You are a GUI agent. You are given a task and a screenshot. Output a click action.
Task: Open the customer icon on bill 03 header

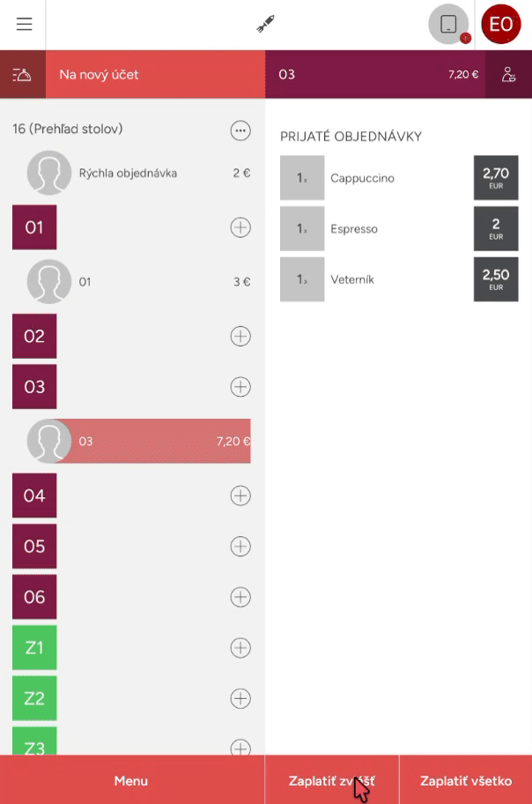(x=508, y=75)
